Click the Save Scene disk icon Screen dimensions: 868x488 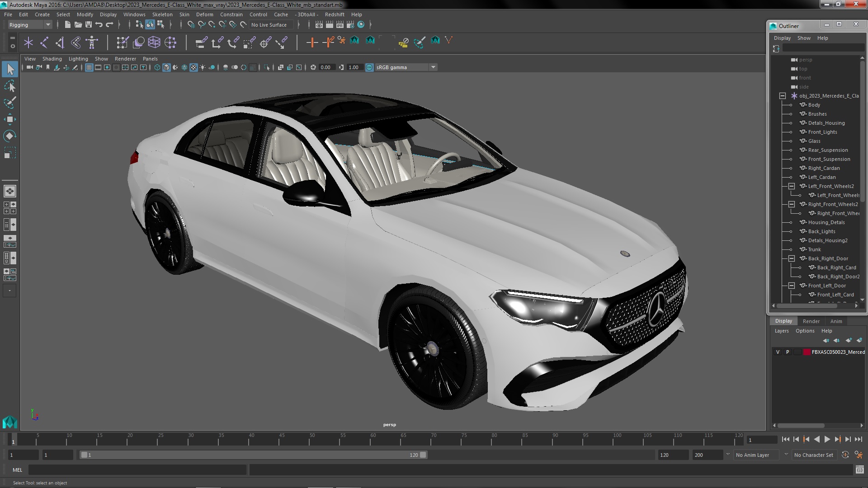89,24
